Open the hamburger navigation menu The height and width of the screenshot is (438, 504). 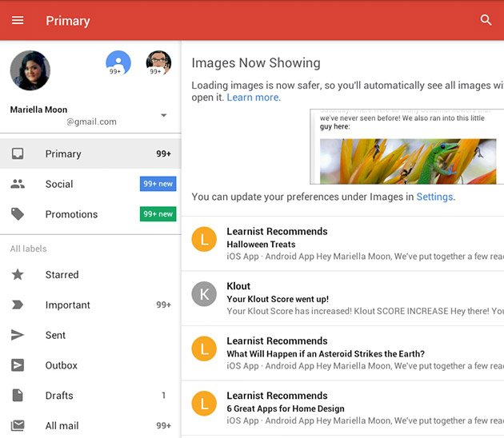18,20
